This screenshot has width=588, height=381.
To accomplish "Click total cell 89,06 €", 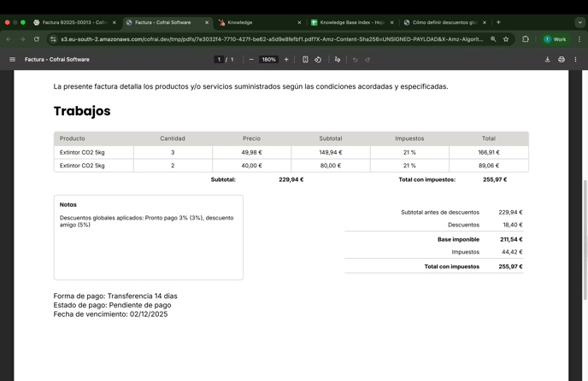I will (489, 166).
